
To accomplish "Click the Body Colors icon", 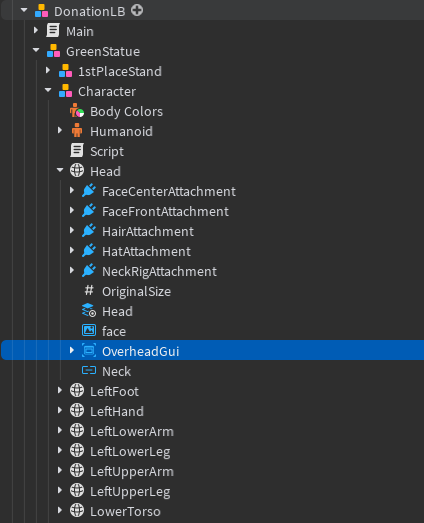I will coord(77,111).
